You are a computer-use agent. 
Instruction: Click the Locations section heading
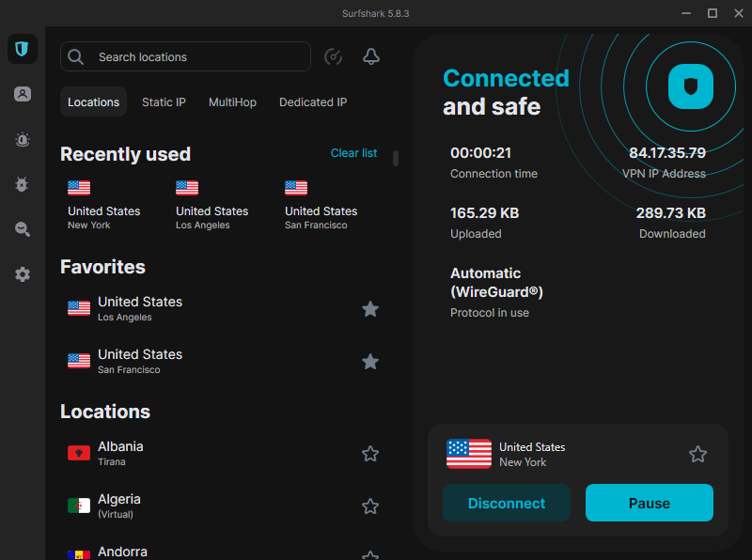pyautogui.click(x=105, y=412)
